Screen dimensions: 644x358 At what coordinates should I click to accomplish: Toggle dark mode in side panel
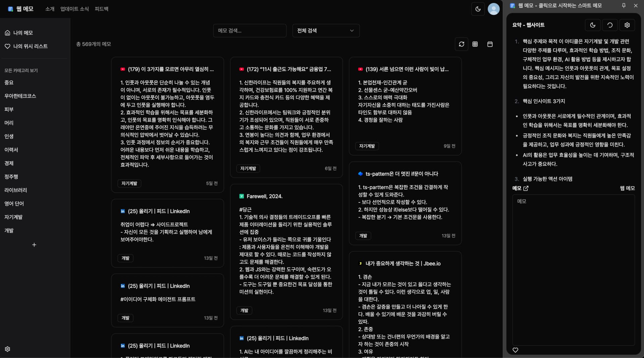[x=593, y=25]
